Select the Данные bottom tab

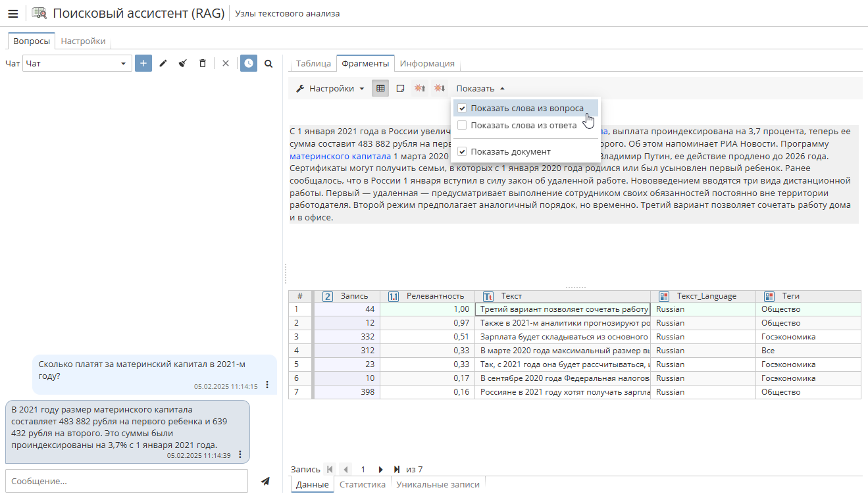point(312,485)
